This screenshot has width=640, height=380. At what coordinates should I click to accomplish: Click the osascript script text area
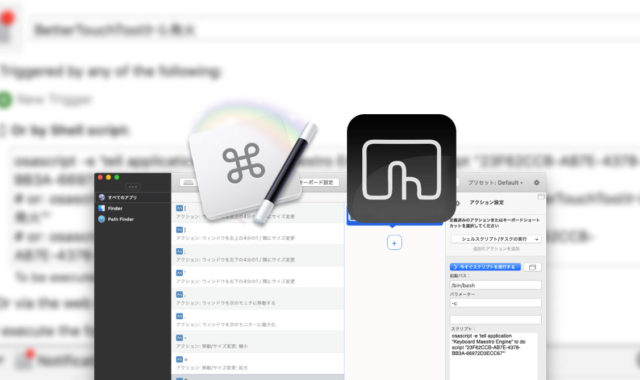pos(494,356)
